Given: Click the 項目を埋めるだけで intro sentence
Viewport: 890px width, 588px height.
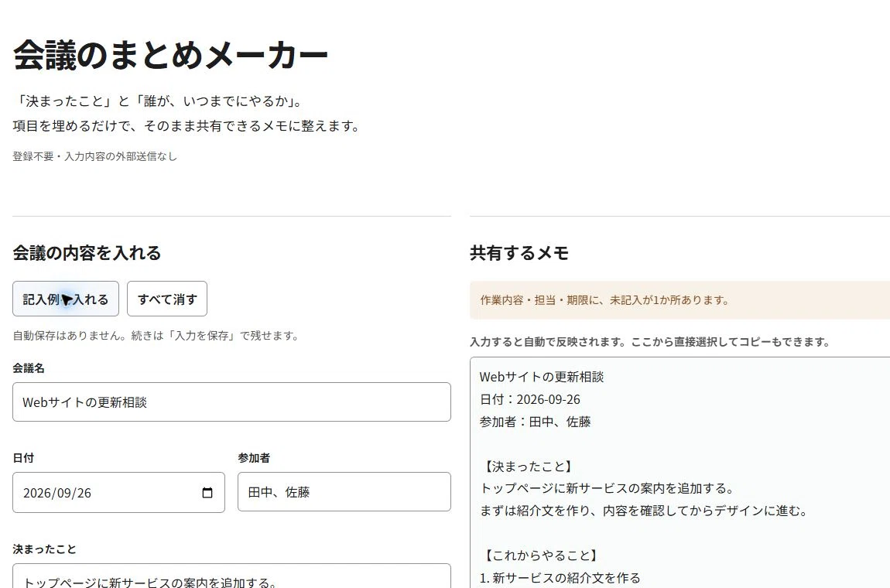Looking at the screenshot, I should point(187,125).
